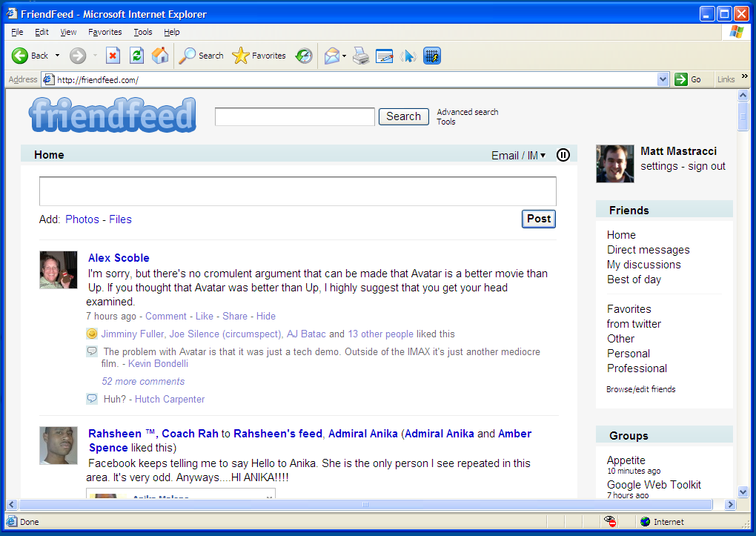The height and width of the screenshot is (536, 756).
Task: Open browsing History icon
Action: coord(304,56)
